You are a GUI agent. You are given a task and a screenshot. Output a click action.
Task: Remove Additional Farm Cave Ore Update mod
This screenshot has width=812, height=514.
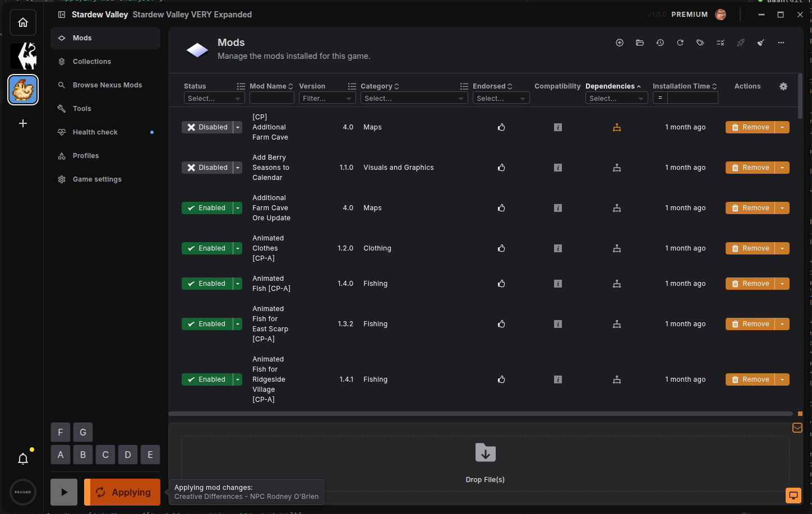[x=750, y=208]
